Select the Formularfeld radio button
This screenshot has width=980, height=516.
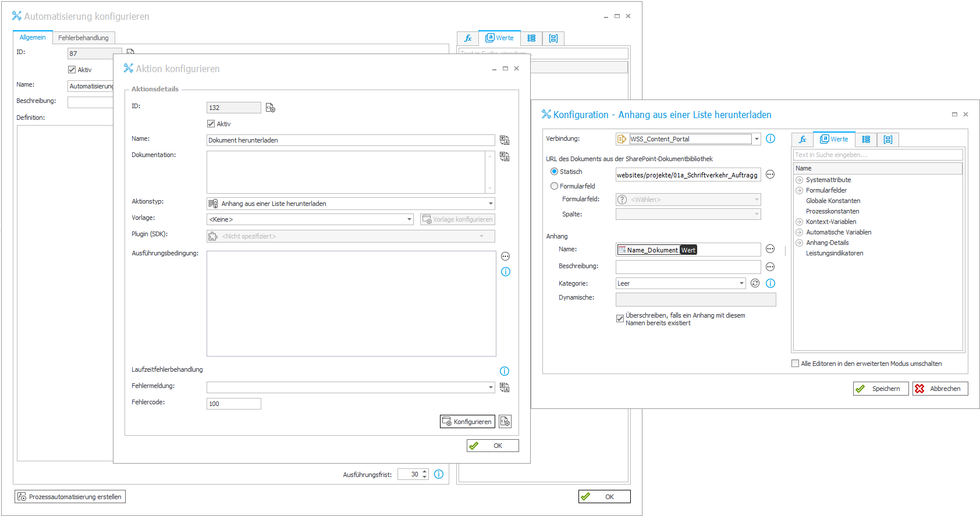554,186
